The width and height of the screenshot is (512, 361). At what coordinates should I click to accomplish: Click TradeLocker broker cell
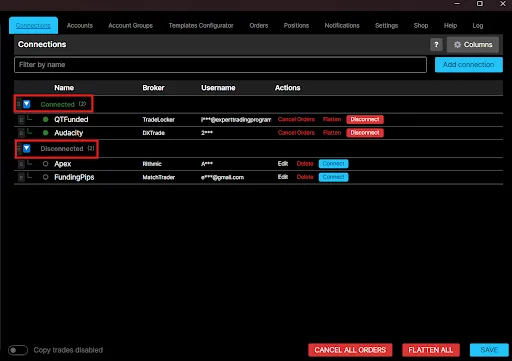159,120
